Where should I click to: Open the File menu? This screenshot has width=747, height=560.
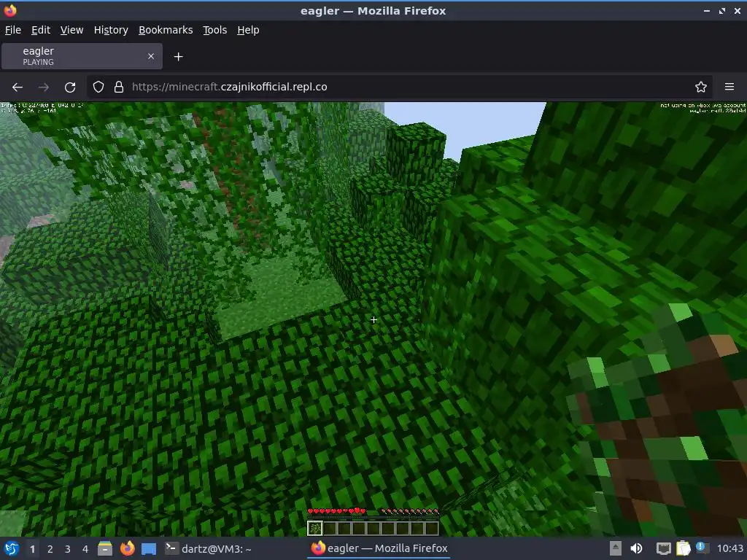point(13,30)
